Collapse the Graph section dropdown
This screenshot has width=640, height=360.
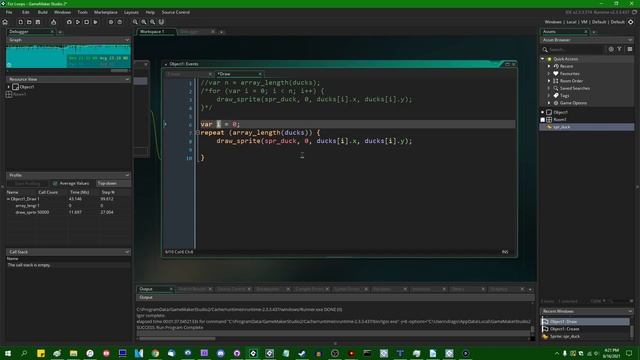pos(127,40)
